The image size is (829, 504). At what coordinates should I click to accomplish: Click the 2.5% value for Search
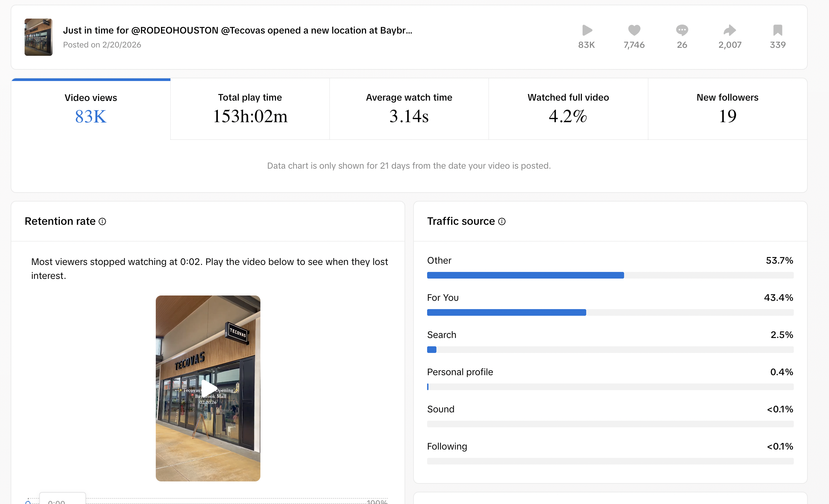pyautogui.click(x=782, y=335)
